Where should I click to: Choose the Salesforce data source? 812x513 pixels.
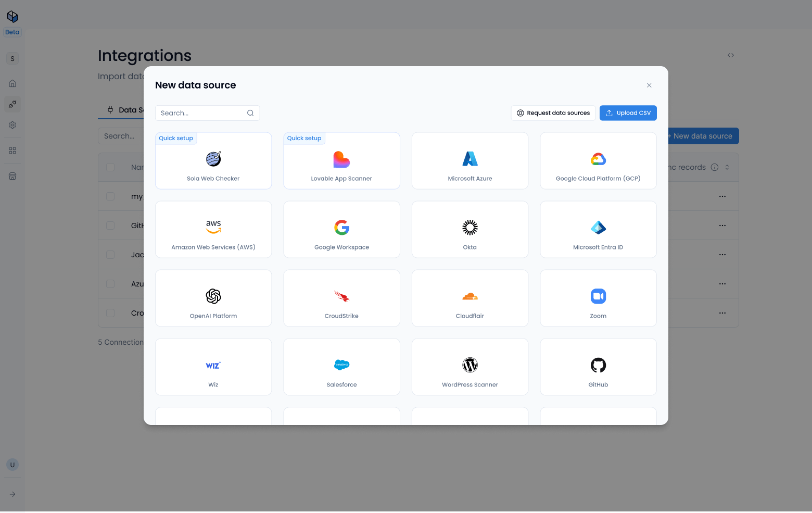click(x=341, y=367)
